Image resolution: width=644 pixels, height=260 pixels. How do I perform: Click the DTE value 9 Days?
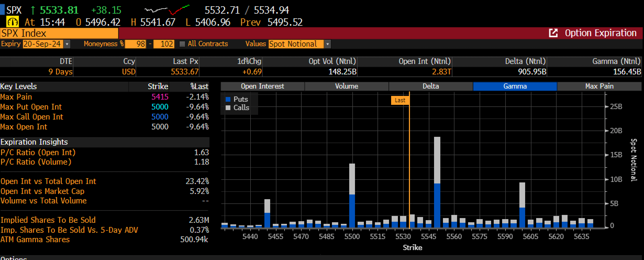click(x=60, y=72)
